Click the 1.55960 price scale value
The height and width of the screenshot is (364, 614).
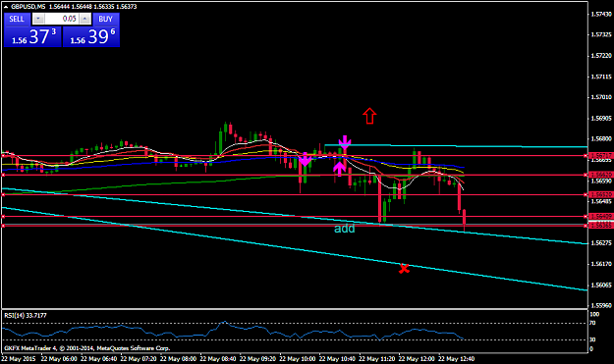(x=601, y=305)
